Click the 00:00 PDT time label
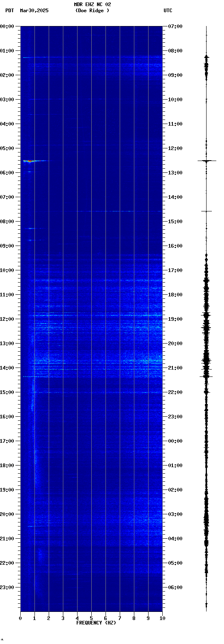The width and height of the screenshot is (224, 644). tap(7, 26)
